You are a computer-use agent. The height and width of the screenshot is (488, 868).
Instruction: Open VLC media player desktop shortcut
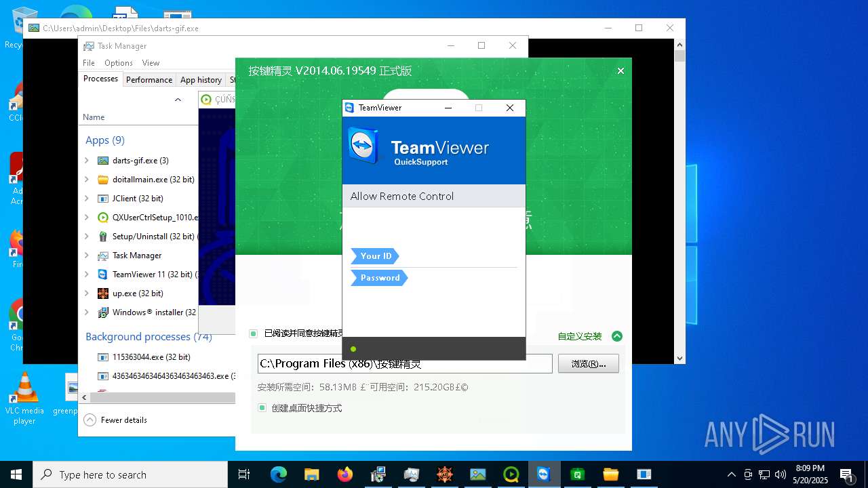pyautogui.click(x=24, y=399)
